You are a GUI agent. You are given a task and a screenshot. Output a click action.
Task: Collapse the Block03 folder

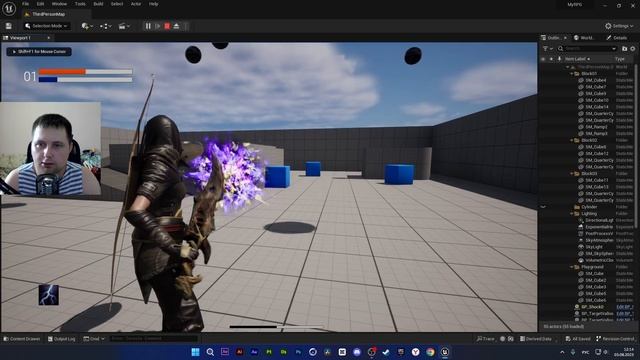[571, 173]
